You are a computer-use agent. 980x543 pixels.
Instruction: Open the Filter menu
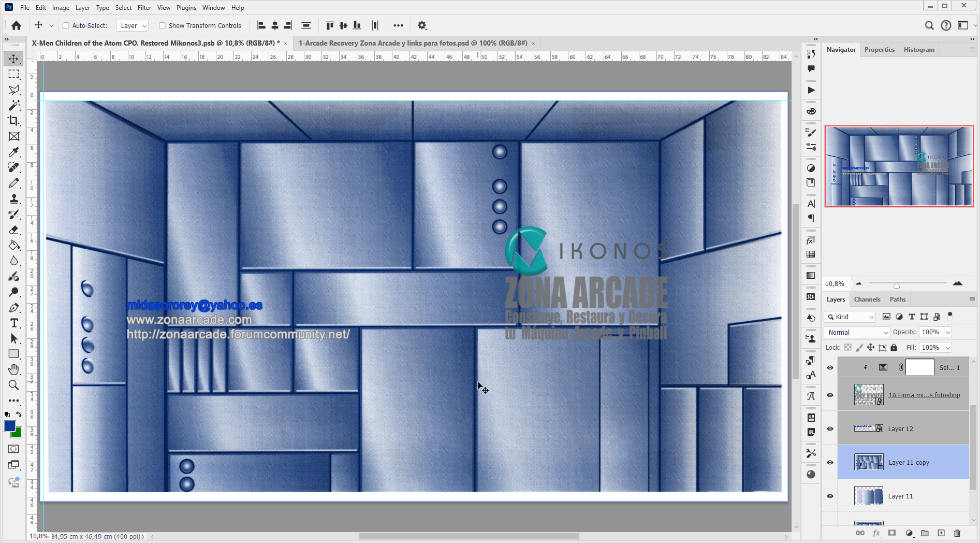click(144, 8)
